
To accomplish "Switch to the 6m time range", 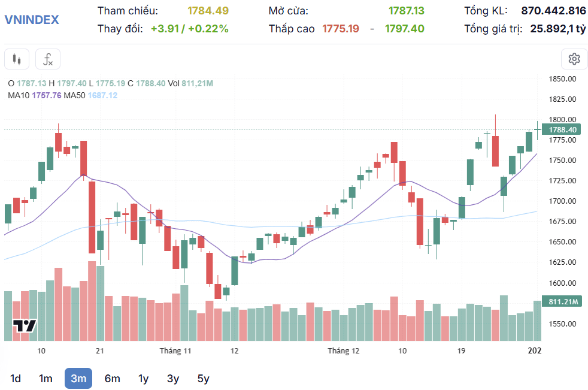I will pyautogui.click(x=112, y=379).
